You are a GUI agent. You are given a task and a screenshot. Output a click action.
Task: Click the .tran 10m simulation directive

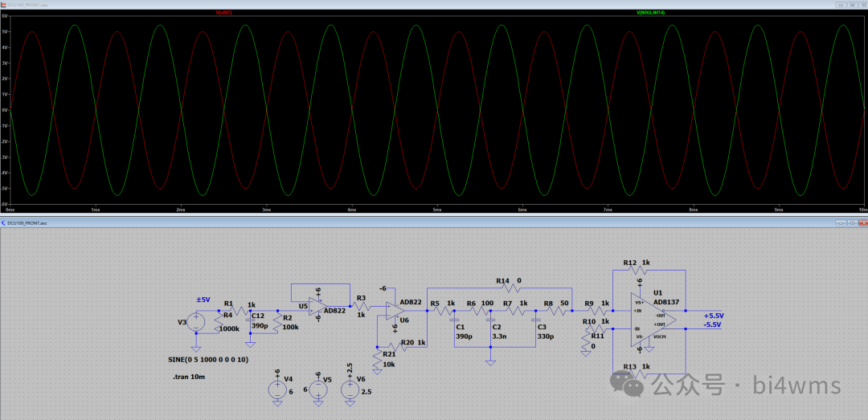[190, 377]
